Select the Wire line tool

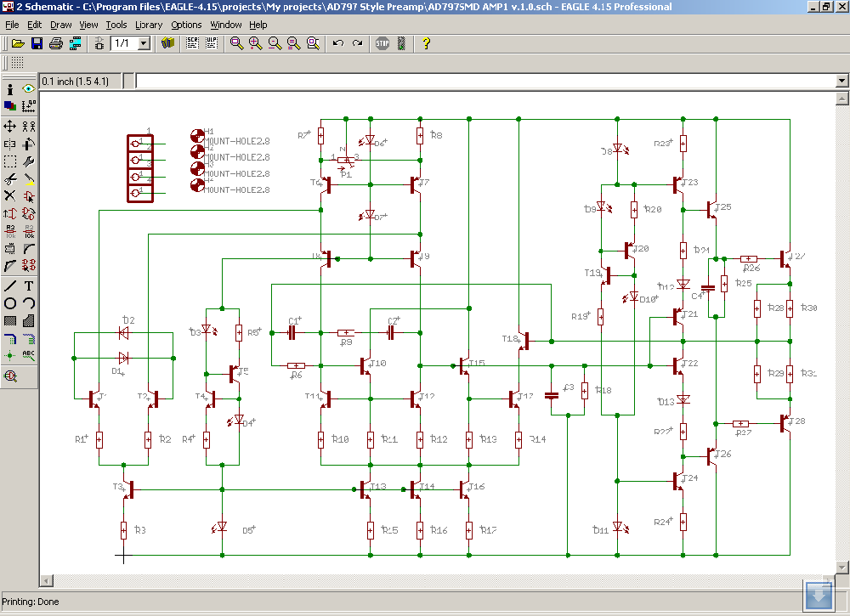pos(9,285)
